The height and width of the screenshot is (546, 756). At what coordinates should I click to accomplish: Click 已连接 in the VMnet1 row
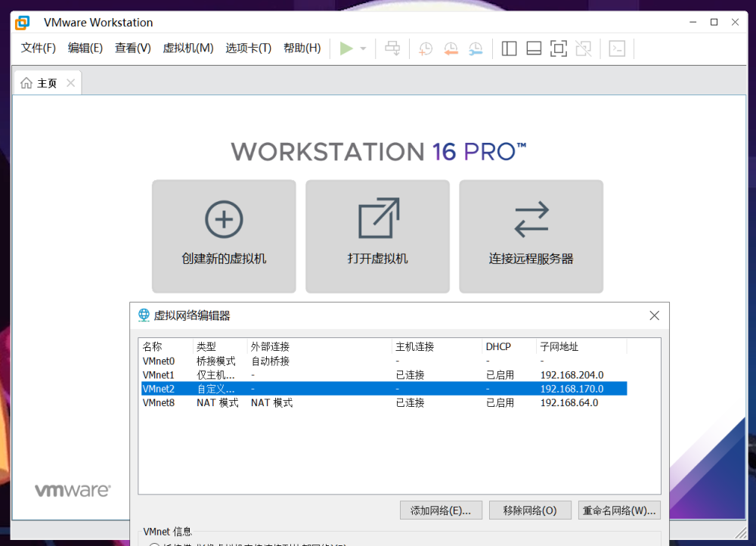pos(410,375)
